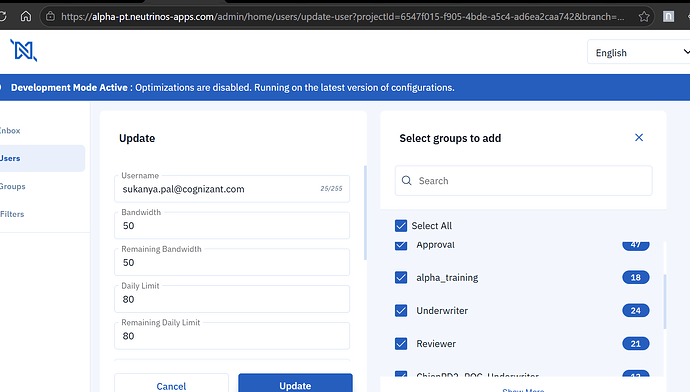
Task: Reload the page with refresh icon
Action: (x=3, y=17)
